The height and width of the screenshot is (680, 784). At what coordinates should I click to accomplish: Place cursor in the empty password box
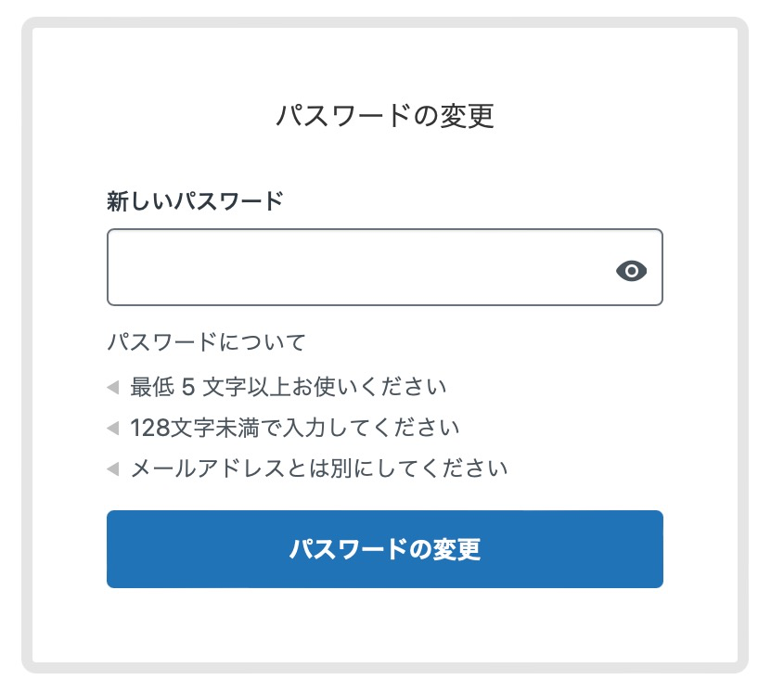tap(384, 267)
